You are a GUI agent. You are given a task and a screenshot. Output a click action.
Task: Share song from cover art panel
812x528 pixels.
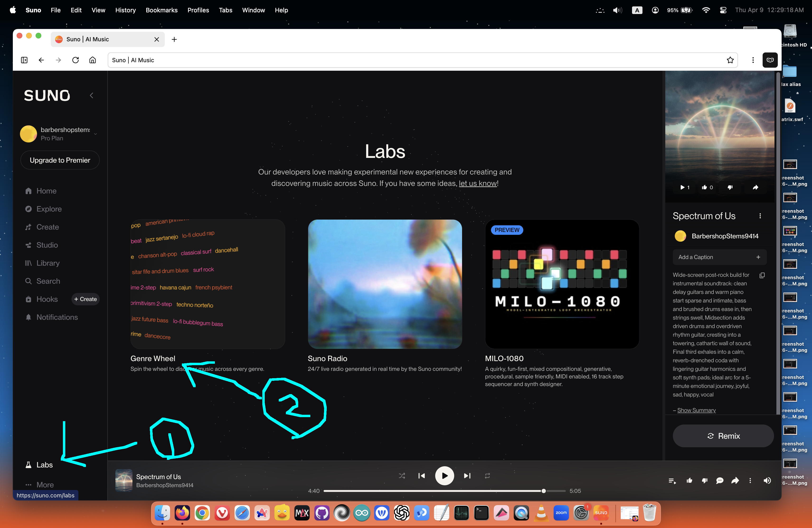coord(755,187)
